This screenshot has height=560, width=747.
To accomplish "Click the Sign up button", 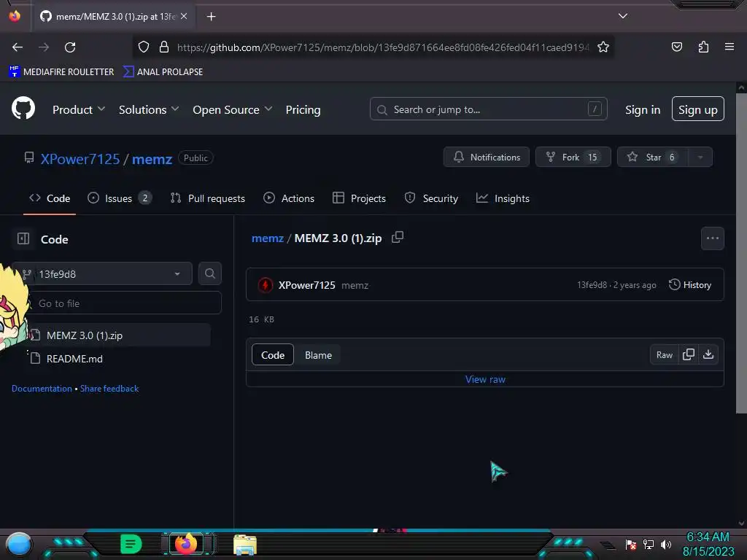I will click(698, 109).
